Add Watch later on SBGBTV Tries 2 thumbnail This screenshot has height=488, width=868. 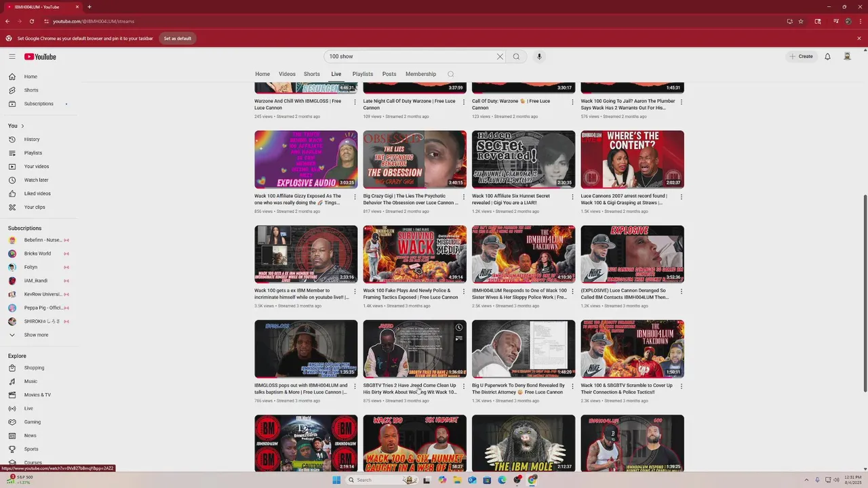(459, 328)
